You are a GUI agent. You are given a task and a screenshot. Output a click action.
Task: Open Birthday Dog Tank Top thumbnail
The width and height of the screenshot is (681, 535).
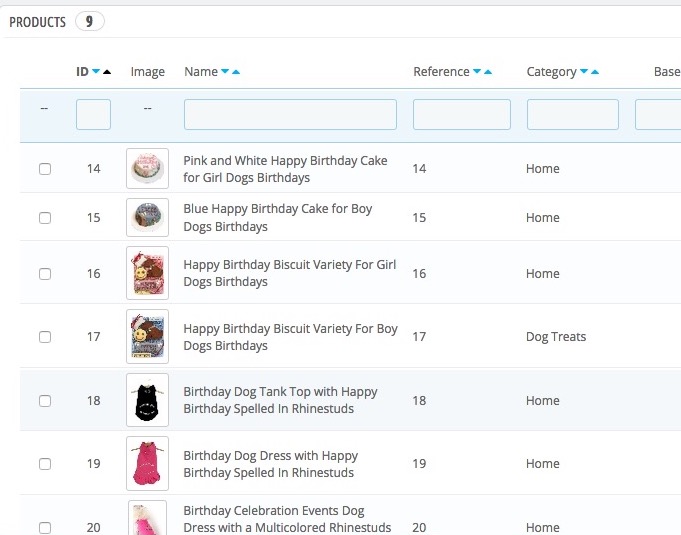click(147, 400)
